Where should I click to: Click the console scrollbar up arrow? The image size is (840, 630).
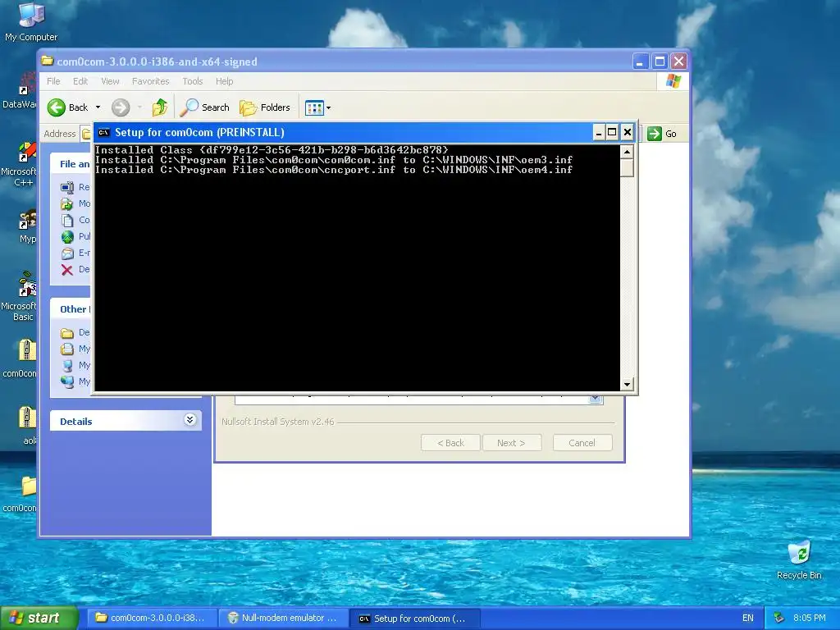[x=627, y=152]
